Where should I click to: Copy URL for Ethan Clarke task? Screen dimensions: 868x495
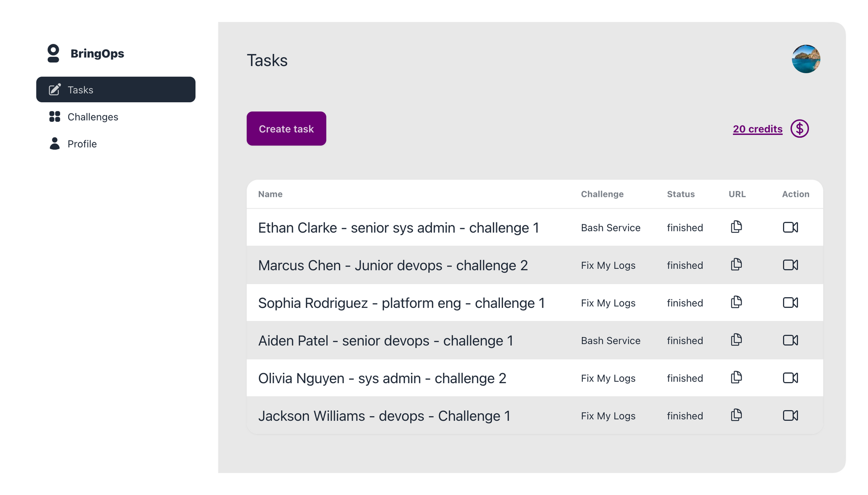(x=736, y=227)
